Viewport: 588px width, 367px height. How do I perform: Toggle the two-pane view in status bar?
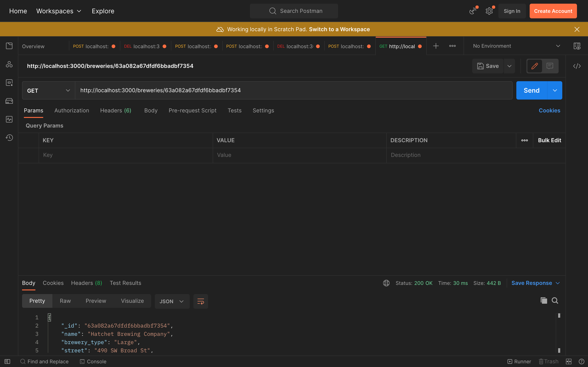click(568, 361)
